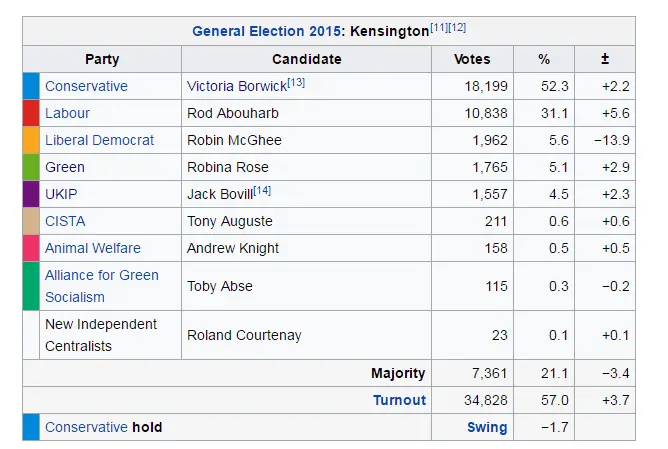Click the Conservative hold link
The width and height of the screenshot is (668, 449).
pyautogui.click(x=86, y=427)
